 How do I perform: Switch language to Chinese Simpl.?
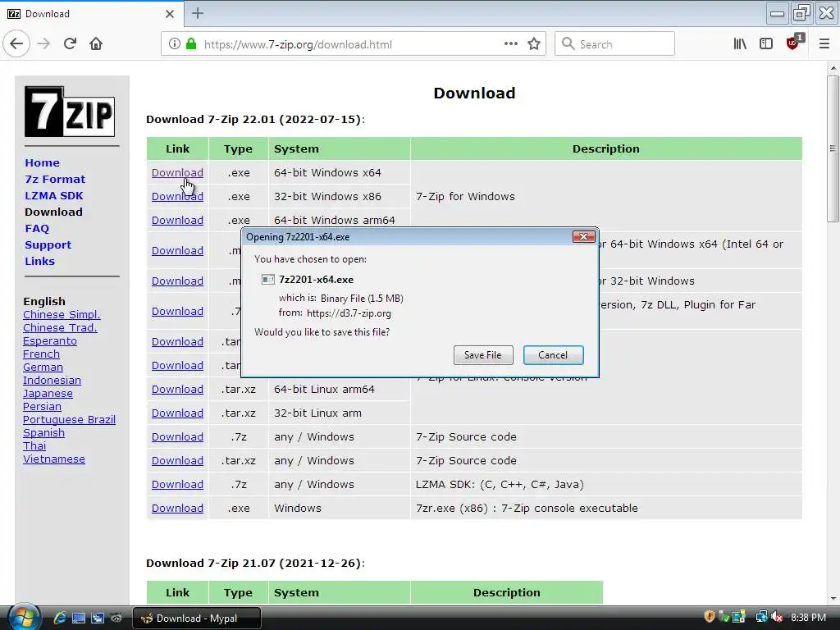click(62, 315)
